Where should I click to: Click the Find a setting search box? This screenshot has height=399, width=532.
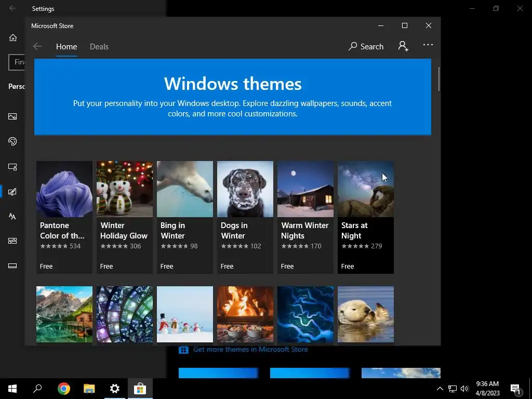click(17, 62)
